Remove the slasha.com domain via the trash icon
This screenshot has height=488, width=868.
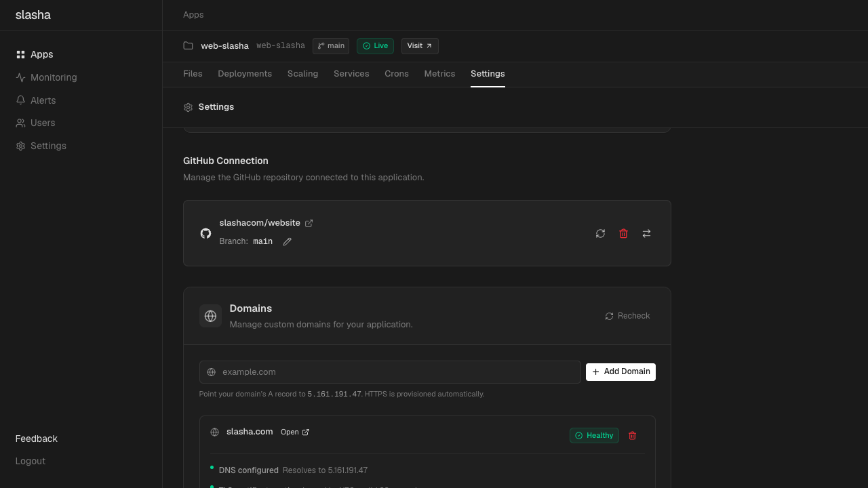point(632,436)
